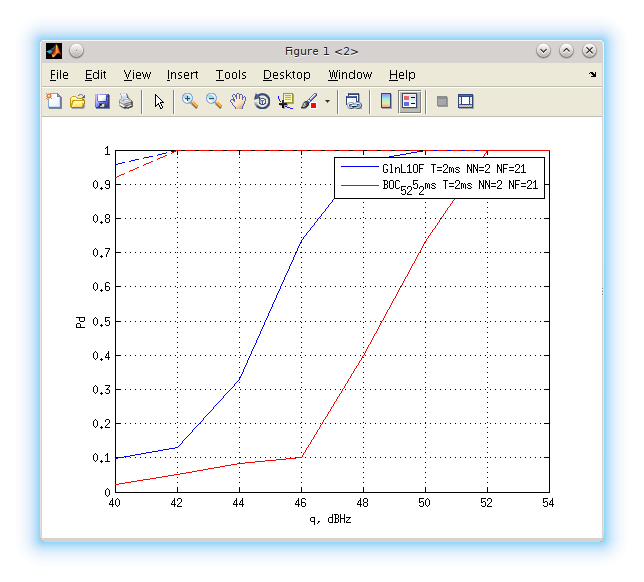Select the Edit Plot arrow tool
This screenshot has width=644, height=582.
pos(158,101)
